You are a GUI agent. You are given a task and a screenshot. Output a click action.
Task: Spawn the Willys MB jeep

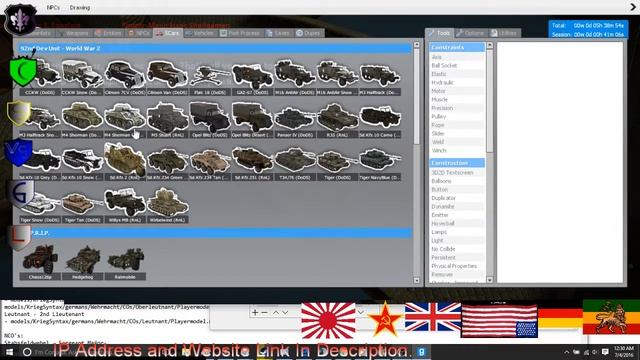(124, 205)
